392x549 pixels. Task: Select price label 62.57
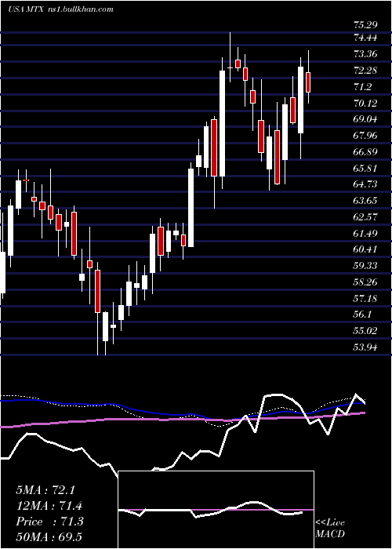(365, 216)
